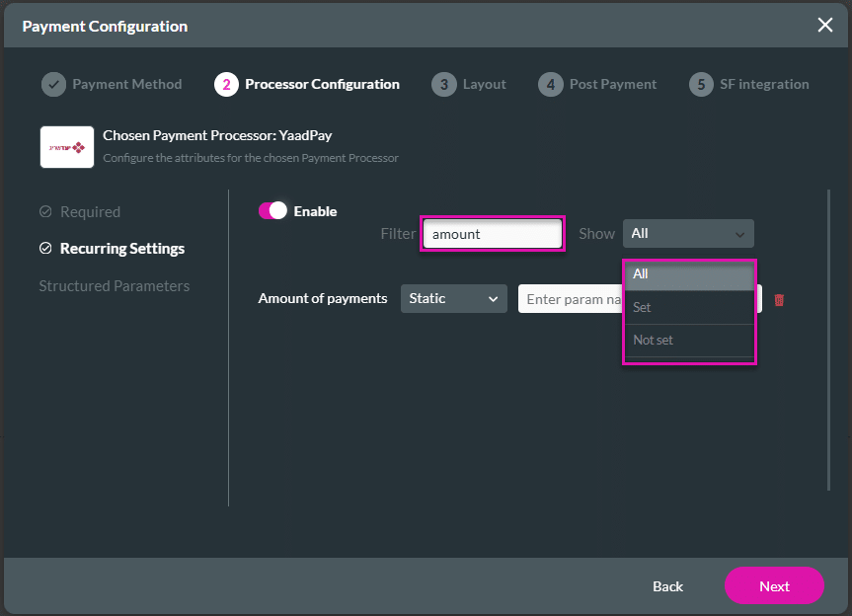Click the step 3 Layout circle icon
Viewport: 852px width, 616px height.
[444, 85]
